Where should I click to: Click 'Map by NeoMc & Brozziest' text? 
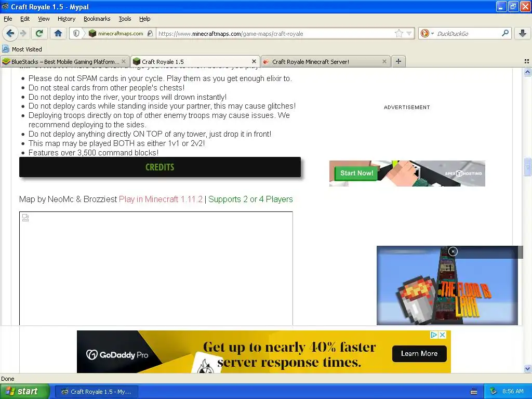68,199
